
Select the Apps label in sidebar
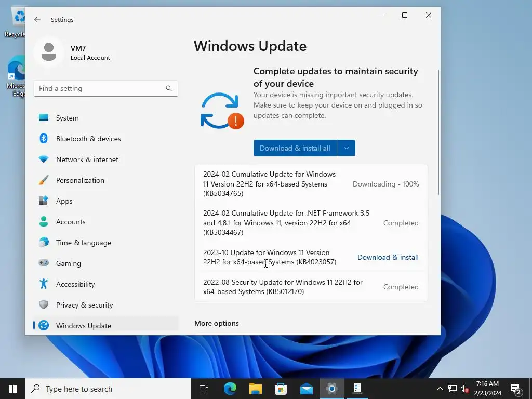pyautogui.click(x=64, y=201)
